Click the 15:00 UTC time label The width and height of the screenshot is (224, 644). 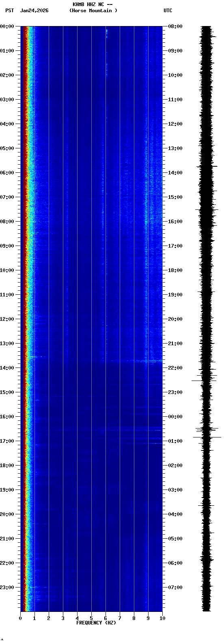coord(175,197)
